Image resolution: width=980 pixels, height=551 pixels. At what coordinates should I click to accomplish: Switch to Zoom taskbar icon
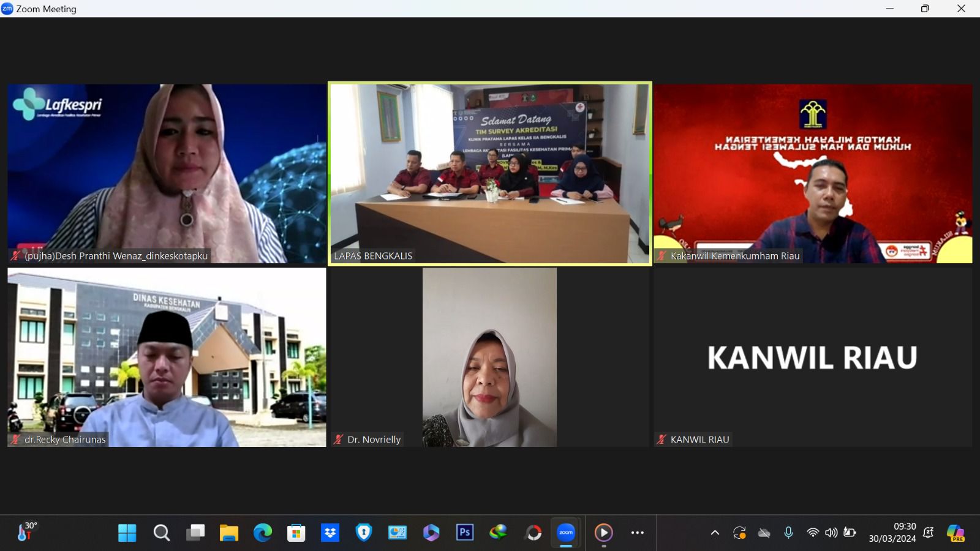(567, 533)
